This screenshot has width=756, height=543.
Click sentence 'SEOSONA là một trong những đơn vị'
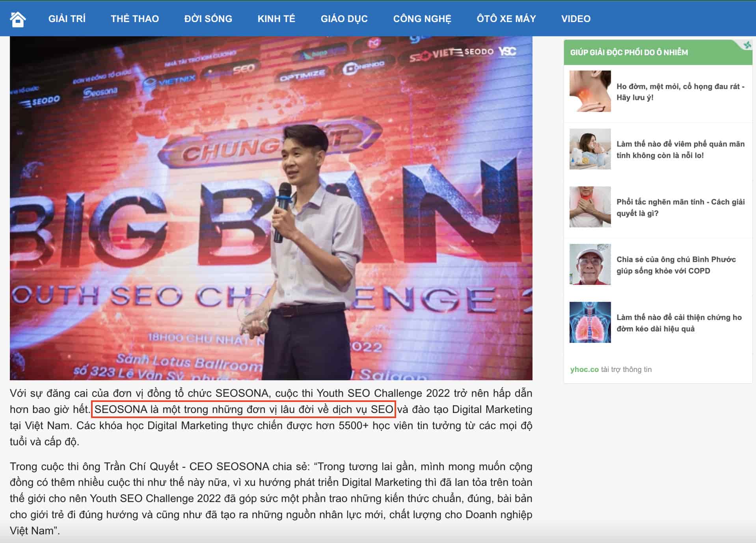(244, 409)
